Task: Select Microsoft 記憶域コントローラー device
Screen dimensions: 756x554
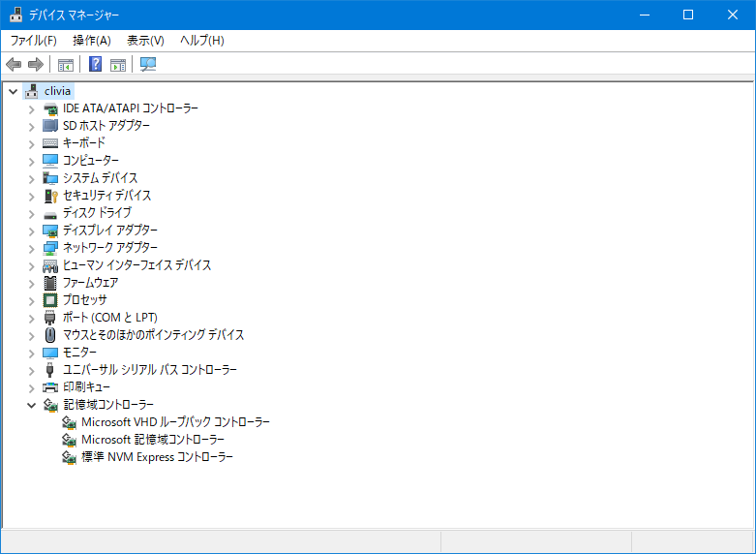Action: (x=153, y=440)
